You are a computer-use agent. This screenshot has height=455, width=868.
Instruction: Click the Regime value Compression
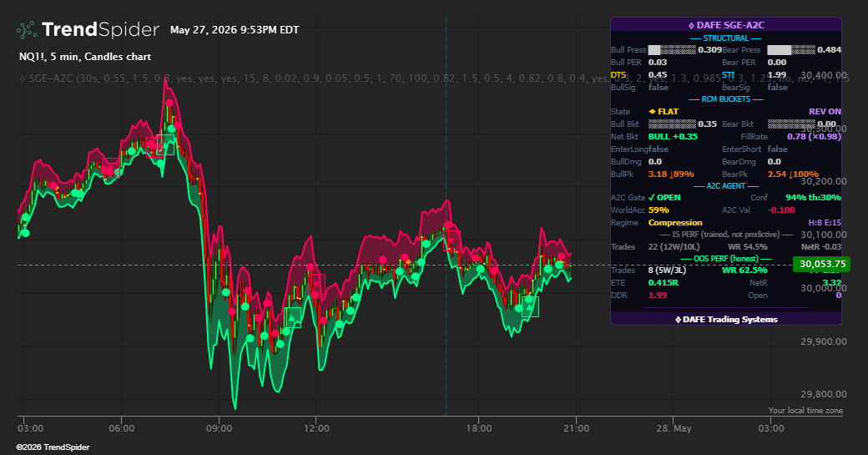[x=675, y=223]
